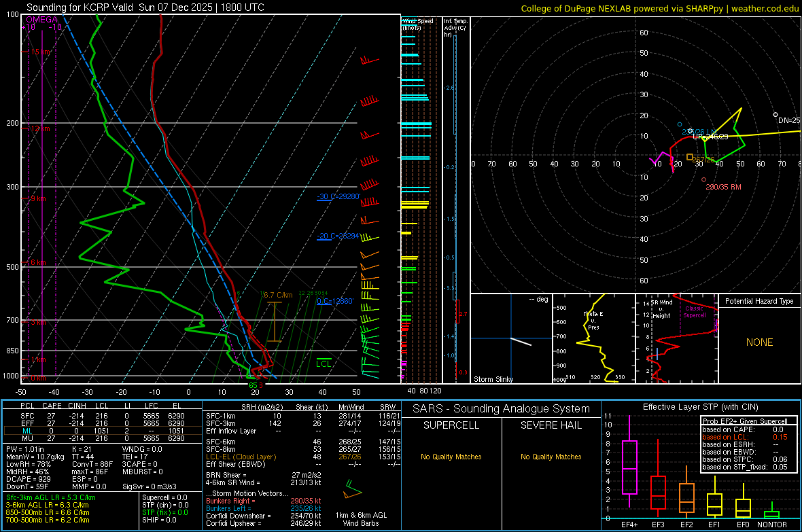Click the 'Supercell = 0.0' value

click(x=164, y=498)
